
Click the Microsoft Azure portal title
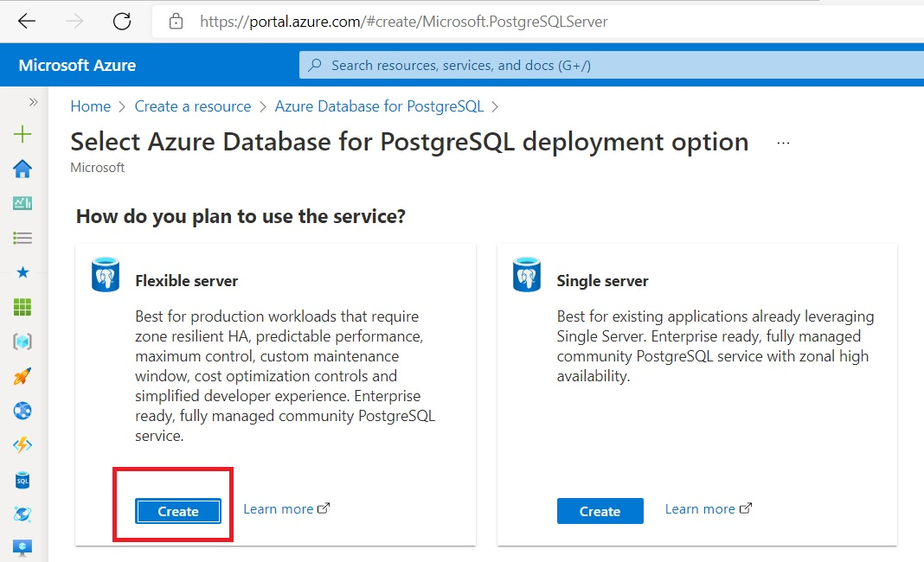[x=77, y=65]
